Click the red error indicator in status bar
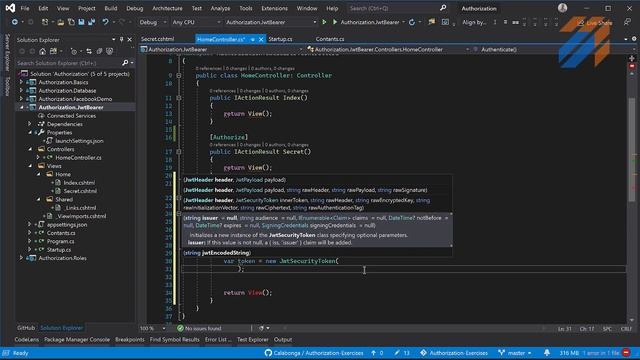The width and height of the screenshot is (640, 360). [626, 353]
